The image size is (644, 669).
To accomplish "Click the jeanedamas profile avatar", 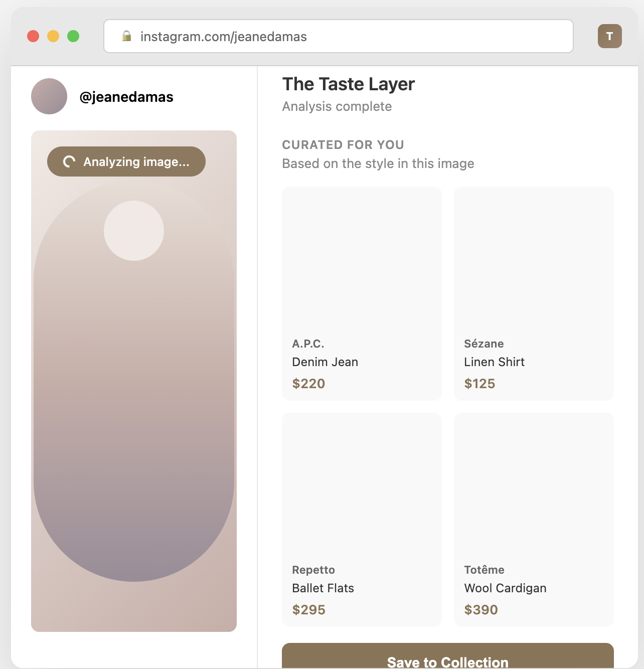I will pos(49,96).
